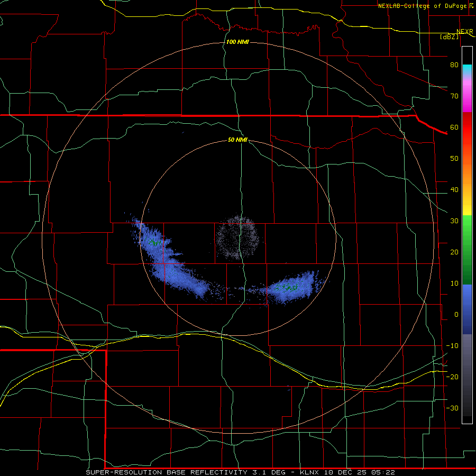Click the 0 value on the dBZ scale
476x476 pixels.
[456, 315]
